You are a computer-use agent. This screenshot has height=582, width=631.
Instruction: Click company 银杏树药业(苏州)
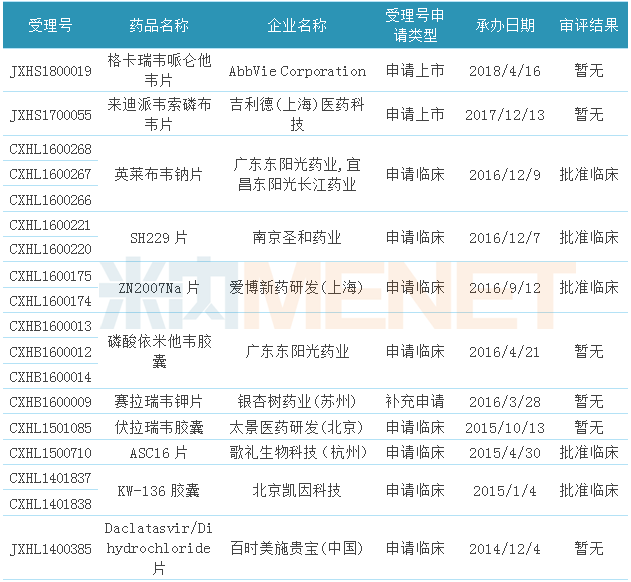point(297,402)
